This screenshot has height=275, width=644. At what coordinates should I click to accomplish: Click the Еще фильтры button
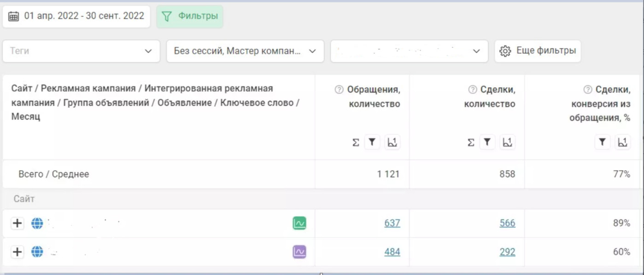538,51
